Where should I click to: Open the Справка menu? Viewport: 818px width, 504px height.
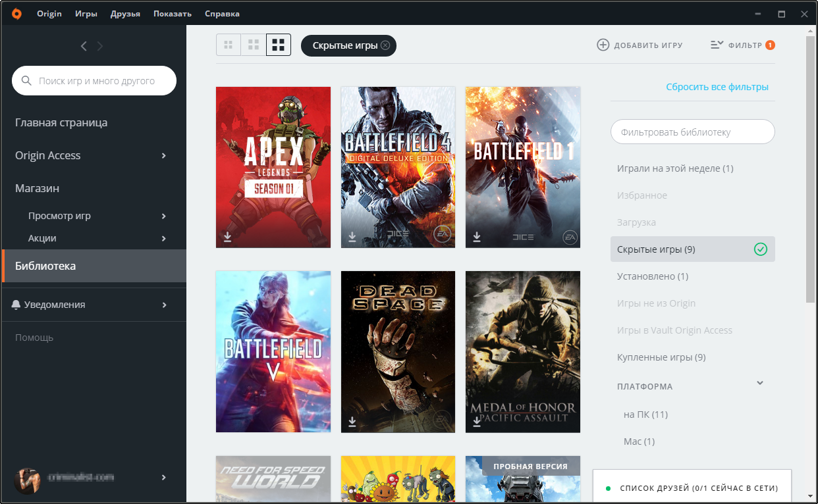(222, 14)
